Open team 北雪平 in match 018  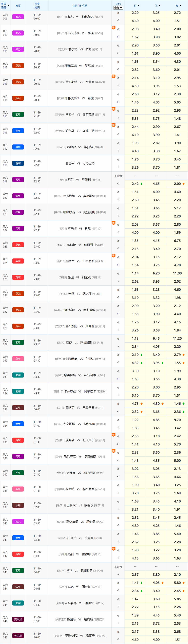point(70,163)
